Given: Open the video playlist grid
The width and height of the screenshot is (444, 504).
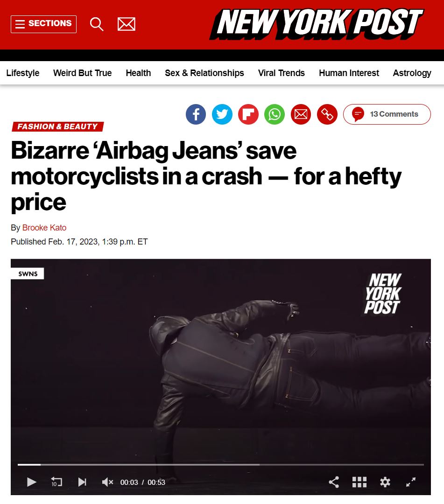Looking at the screenshot, I should coord(359,482).
